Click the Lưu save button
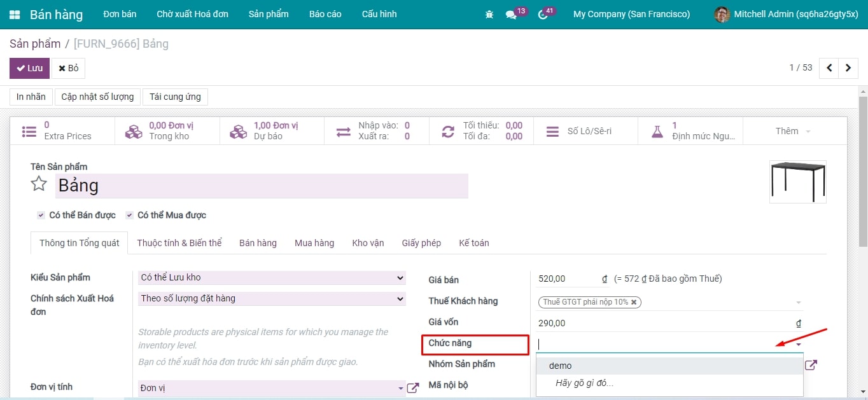Screen dimensions: 868x400 coord(29,68)
